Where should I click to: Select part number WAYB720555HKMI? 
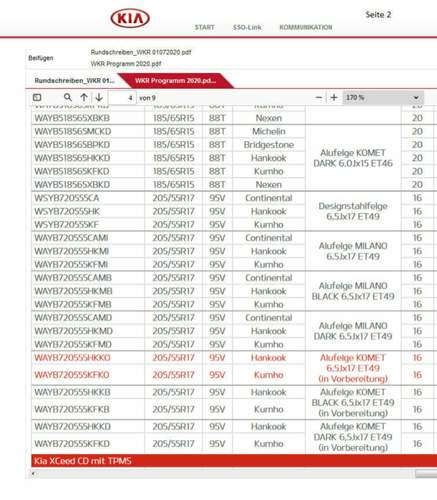point(72,251)
